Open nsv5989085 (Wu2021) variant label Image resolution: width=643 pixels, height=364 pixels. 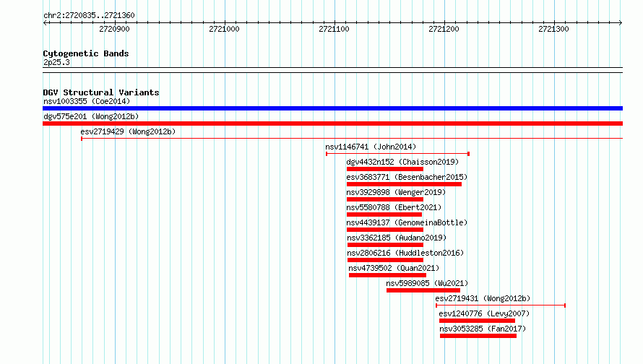[427, 283]
